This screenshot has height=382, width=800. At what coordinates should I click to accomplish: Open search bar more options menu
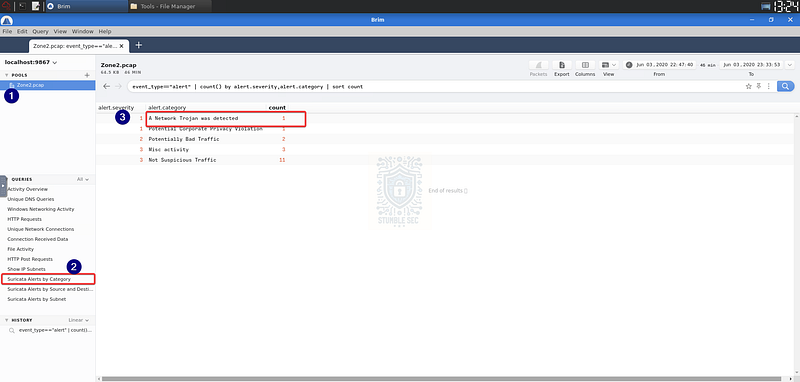(x=768, y=86)
